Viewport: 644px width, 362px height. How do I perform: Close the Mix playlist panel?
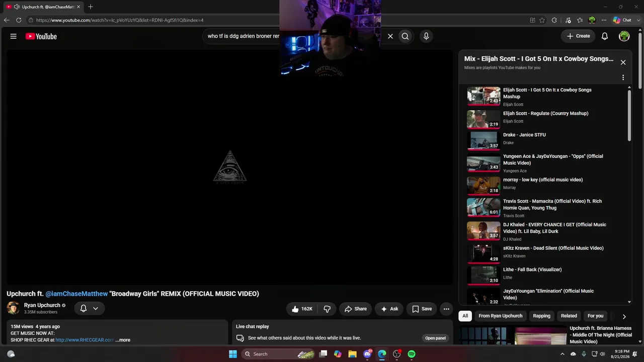click(623, 62)
